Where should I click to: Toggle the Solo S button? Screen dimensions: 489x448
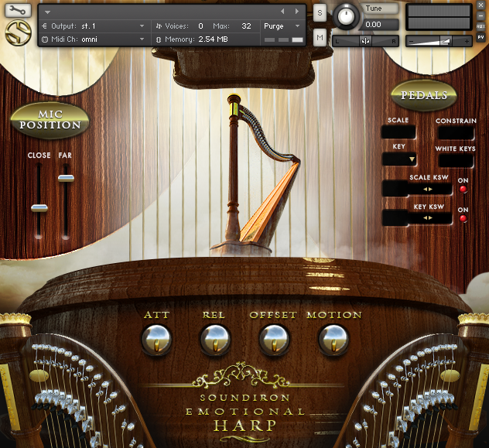pos(320,13)
